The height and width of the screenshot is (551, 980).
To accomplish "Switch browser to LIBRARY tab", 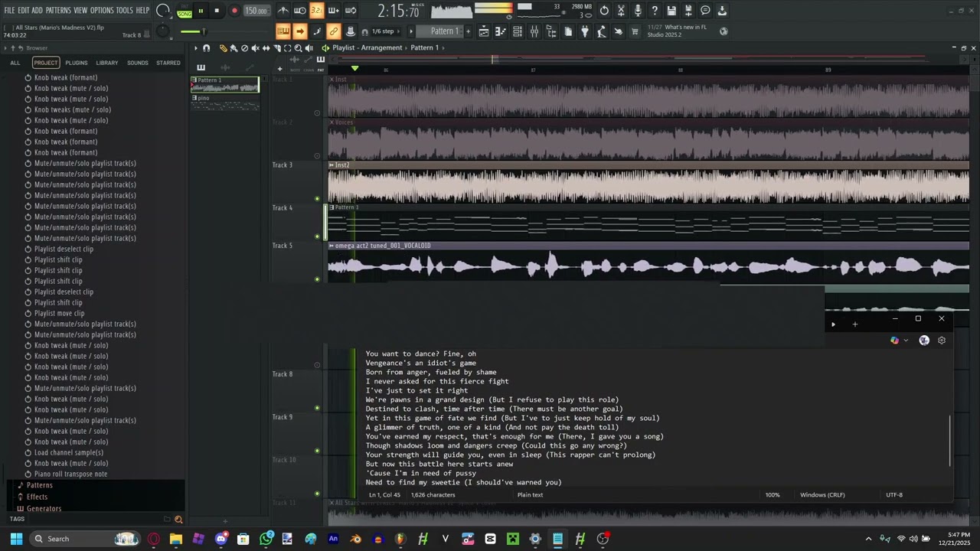I will click(x=107, y=63).
